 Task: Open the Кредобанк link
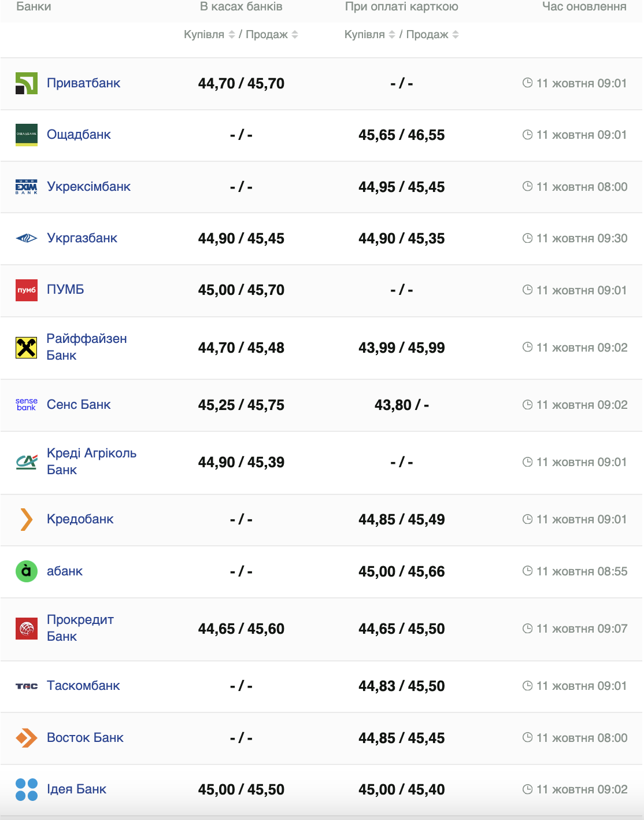coord(80,519)
